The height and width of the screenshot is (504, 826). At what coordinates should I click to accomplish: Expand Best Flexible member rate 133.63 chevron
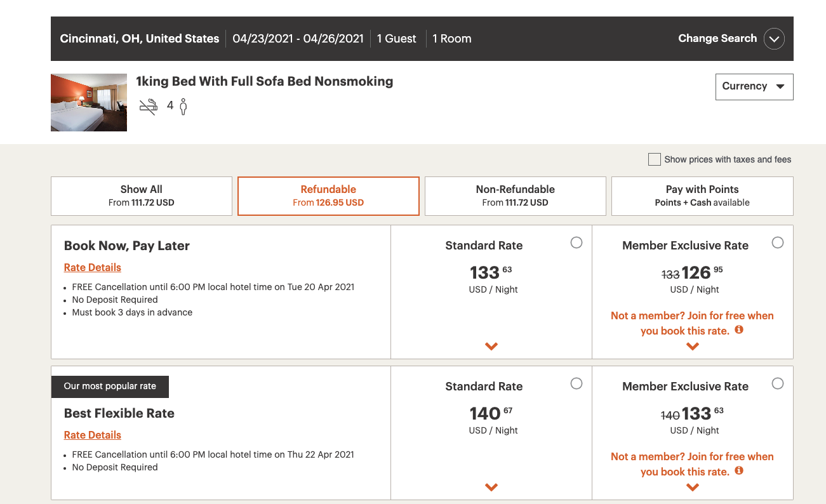pyautogui.click(x=693, y=487)
